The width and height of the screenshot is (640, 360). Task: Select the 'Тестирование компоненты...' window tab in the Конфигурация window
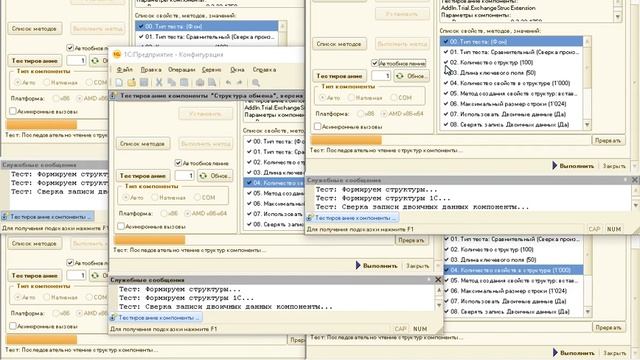pyautogui.click(x=155, y=318)
